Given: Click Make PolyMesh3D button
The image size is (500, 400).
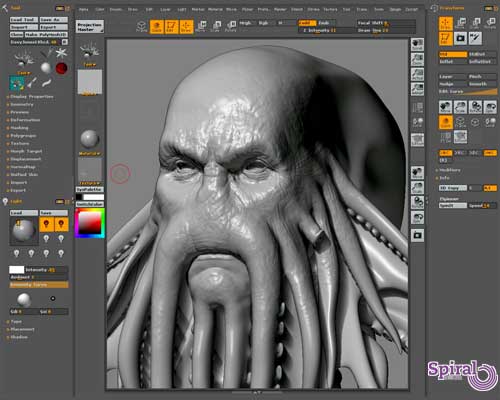Looking at the screenshot, I should point(46,34).
